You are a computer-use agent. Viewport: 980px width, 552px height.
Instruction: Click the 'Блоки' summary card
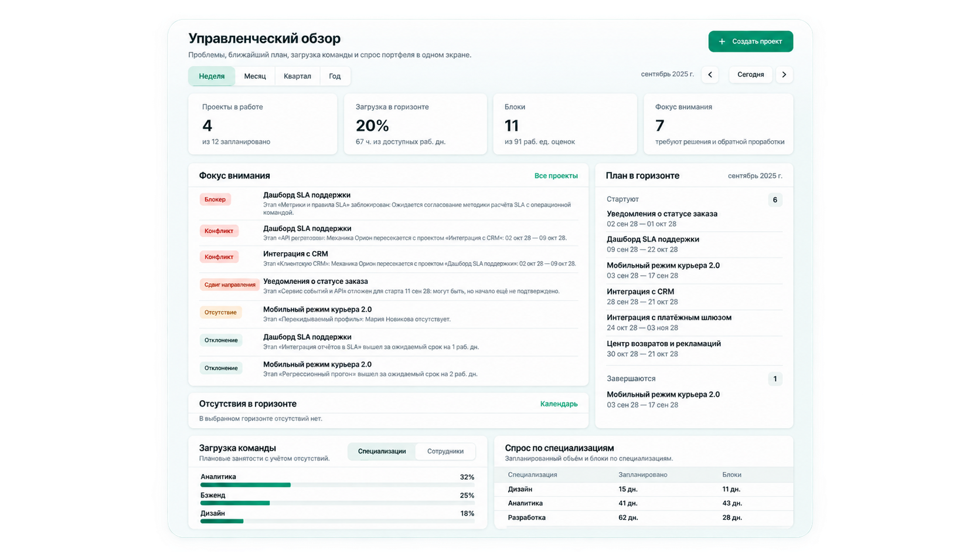pos(565,124)
